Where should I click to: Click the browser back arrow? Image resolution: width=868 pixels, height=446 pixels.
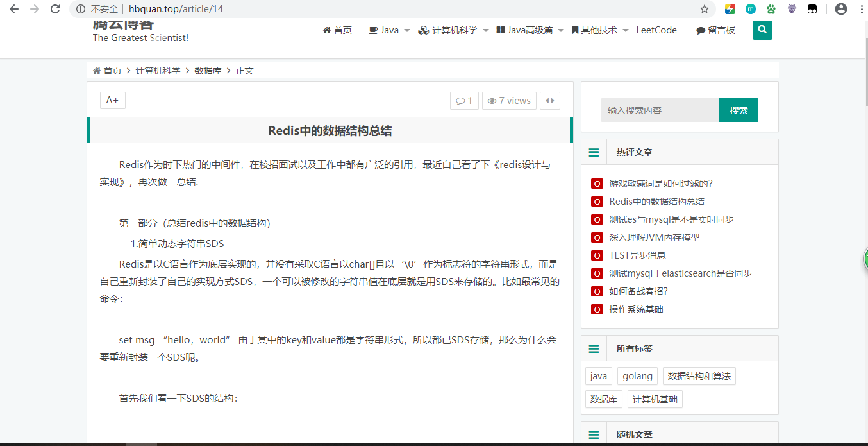pyautogui.click(x=14, y=9)
